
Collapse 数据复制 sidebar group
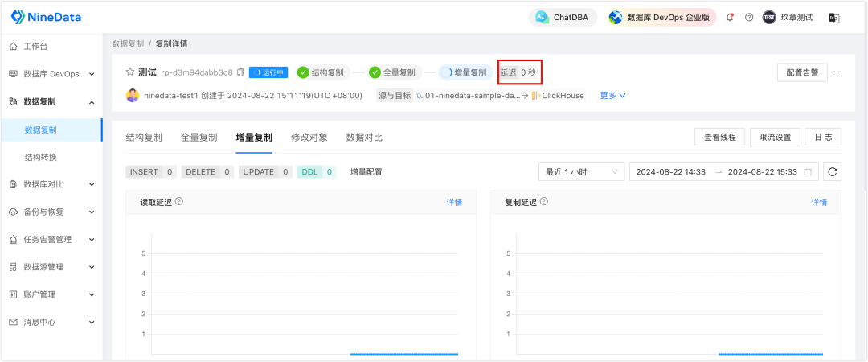[x=51, y=101]
